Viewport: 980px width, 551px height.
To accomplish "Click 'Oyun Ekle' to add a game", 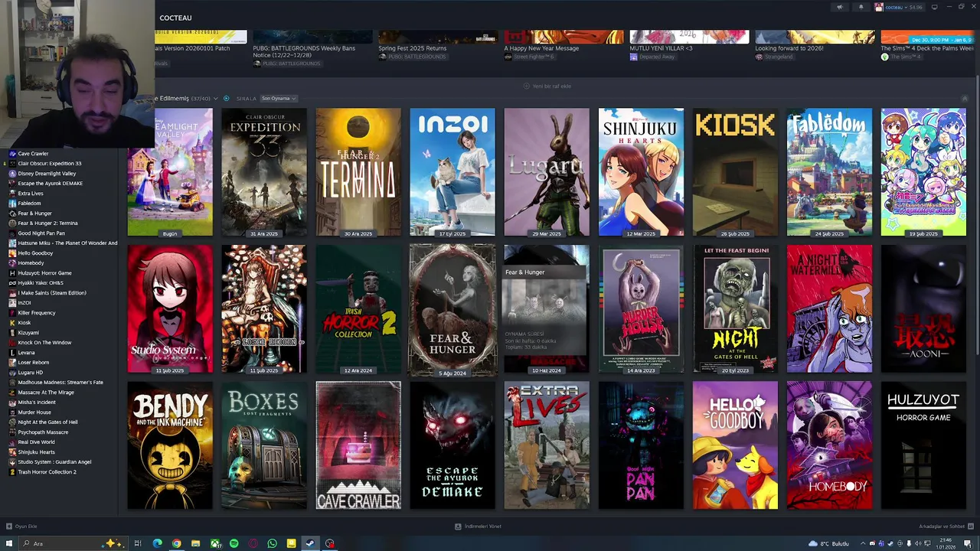I will [21, 527].
